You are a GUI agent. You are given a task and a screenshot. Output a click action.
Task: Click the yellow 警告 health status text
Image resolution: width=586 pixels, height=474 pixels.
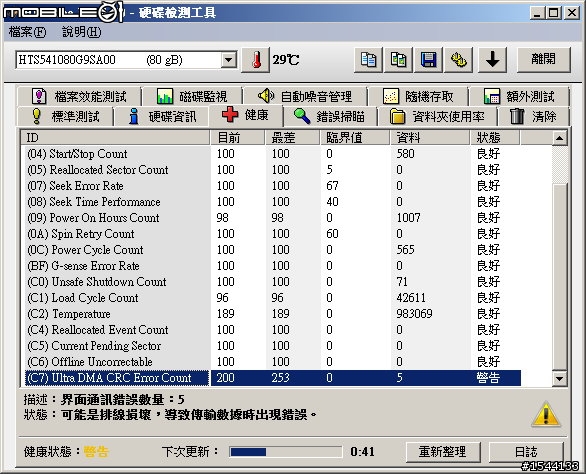pos(96,452)
